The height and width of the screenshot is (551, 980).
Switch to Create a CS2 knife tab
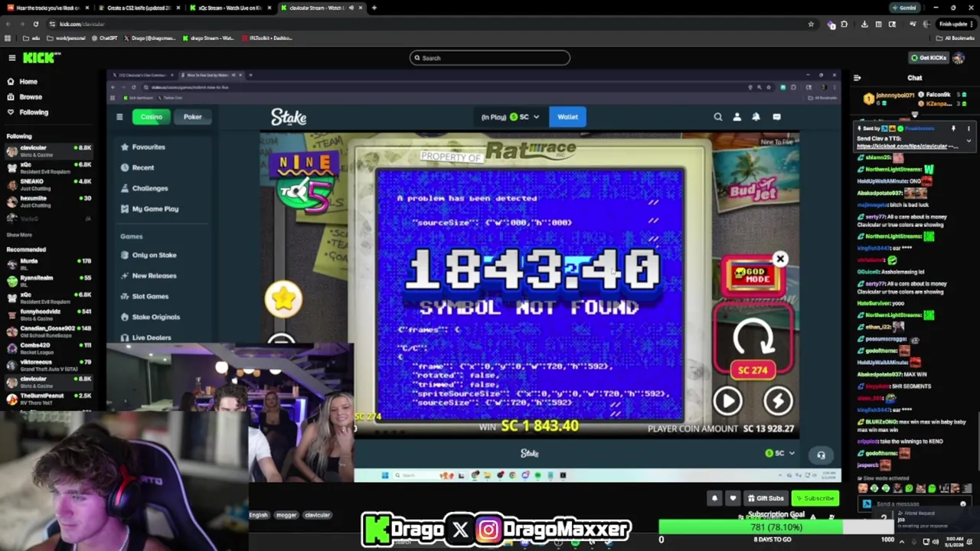139,8
